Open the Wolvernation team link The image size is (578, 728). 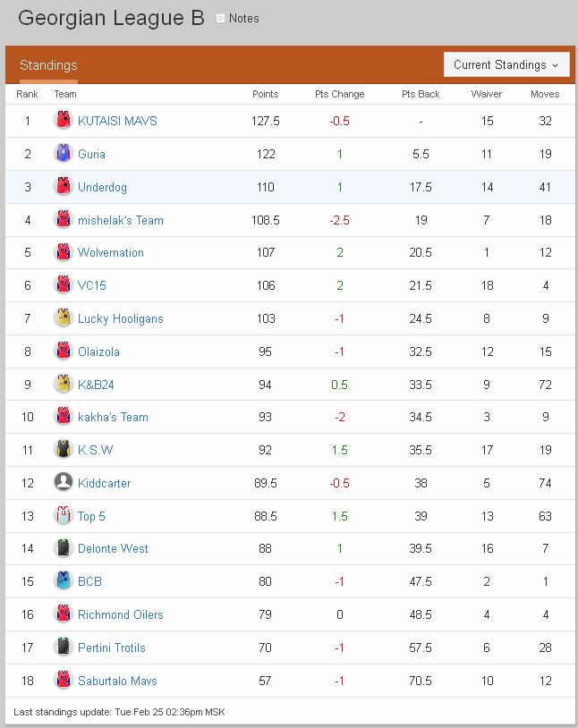(x=111, y=252)
